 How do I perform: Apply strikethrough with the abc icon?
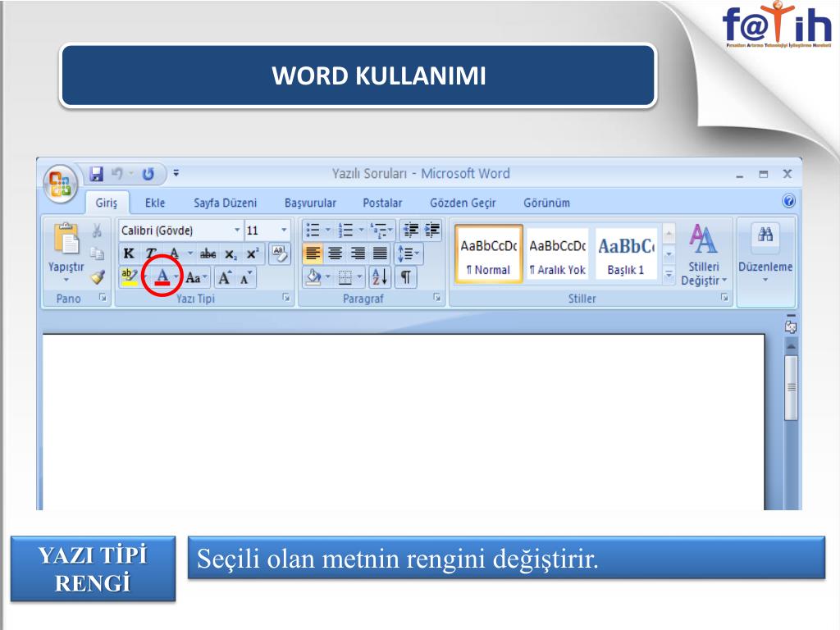[208, 254]
